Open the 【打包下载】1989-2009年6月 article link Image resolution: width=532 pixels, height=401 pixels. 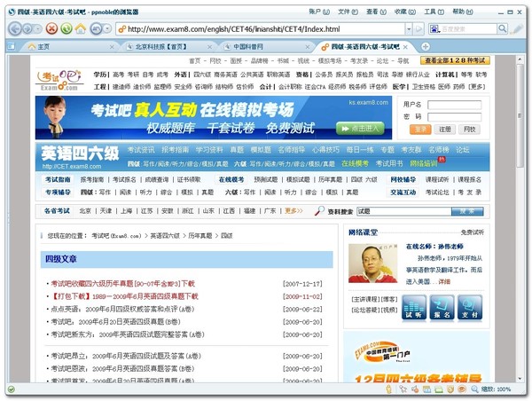click(x=124, y=296)
